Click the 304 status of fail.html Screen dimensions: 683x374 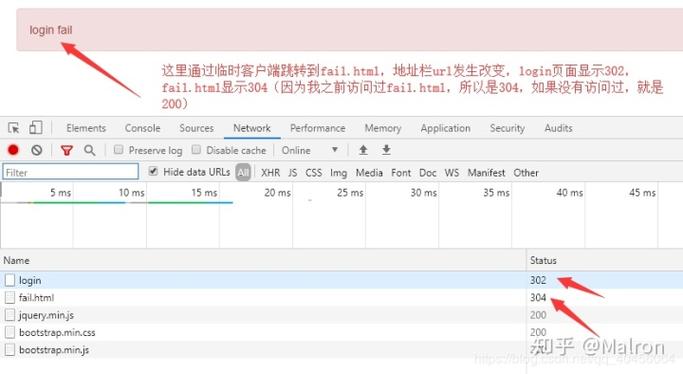click(x=538, y=297)
